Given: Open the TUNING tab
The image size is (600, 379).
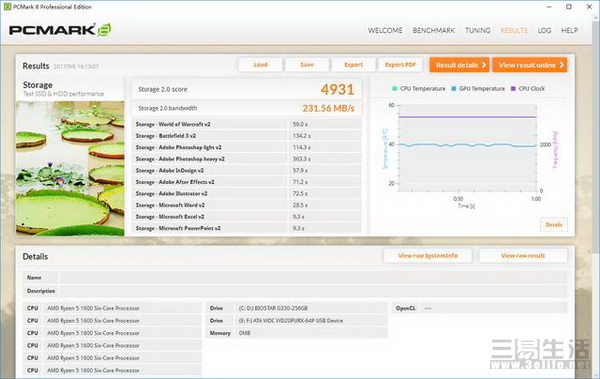Looking at the screenshot, I should 478,30.
